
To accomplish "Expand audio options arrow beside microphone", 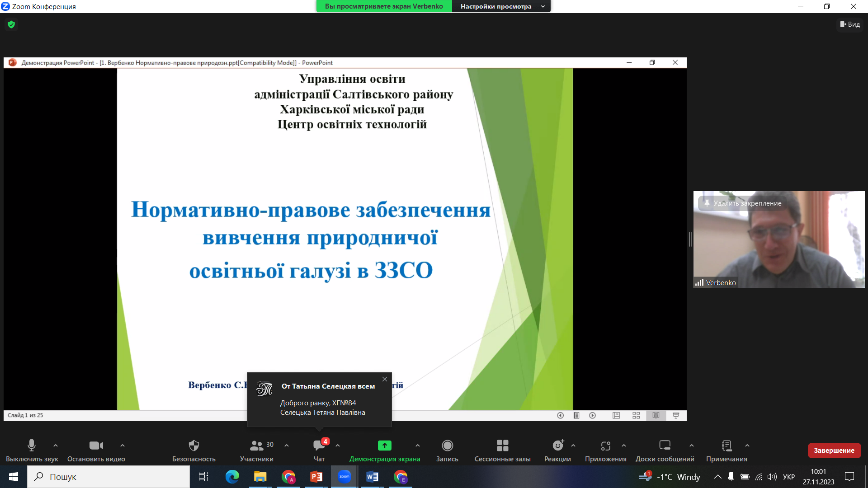I will pyautogui.click(x=56, y=446).
